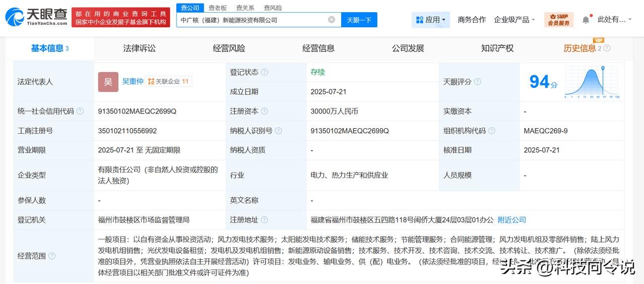Screen dimensions: 644x284
Task: Click the 福州市鼓楼区市场监督管理局 registrar text
Action: point(144,220)
